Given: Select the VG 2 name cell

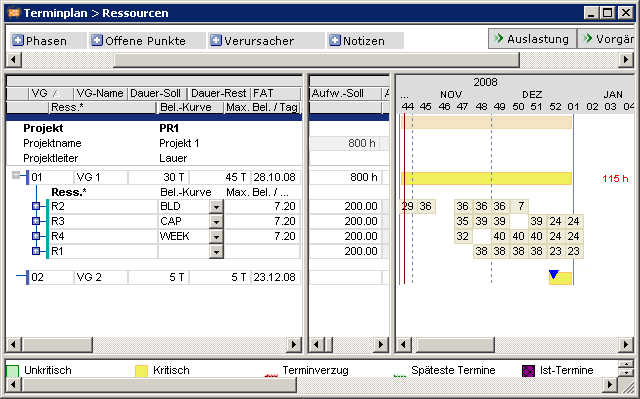Looking at the screenshot, I should click(100, 277).
